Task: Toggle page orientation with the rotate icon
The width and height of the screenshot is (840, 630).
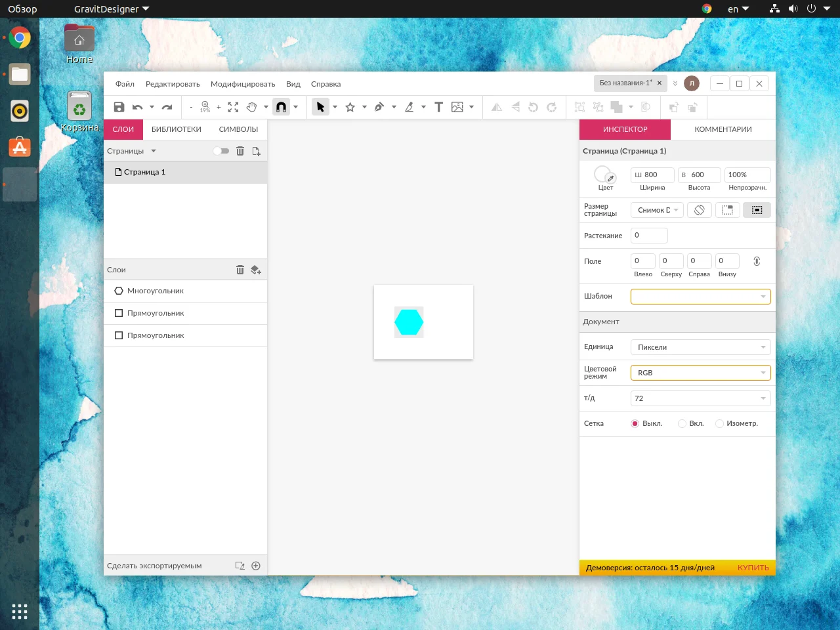Action: click(700, 210)
